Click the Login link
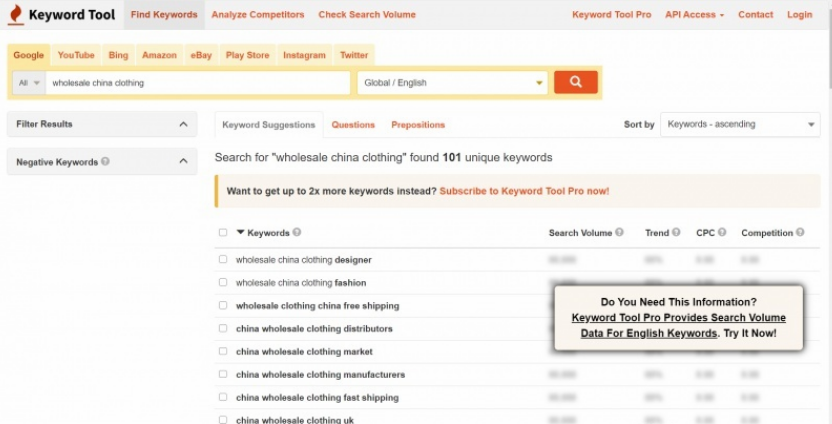The width and height of the screenshot is (832, 424). point(800,15)
